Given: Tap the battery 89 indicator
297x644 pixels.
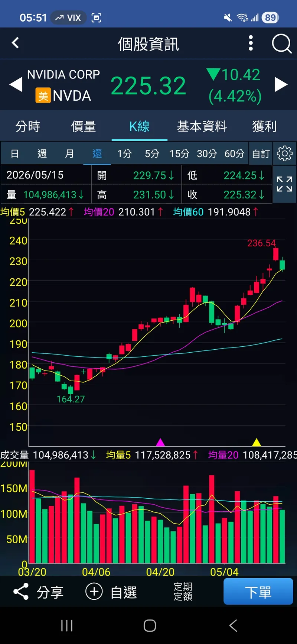Looking at the screenshot, I should click(x=270, y=17).
